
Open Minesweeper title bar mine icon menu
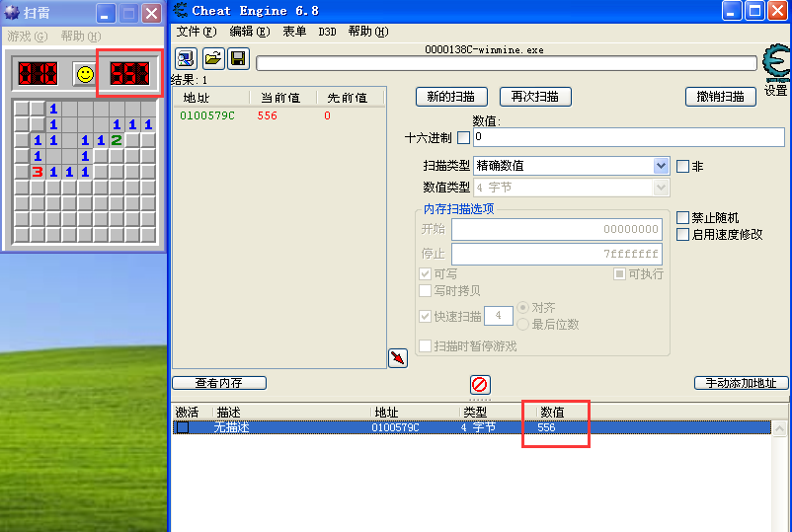pos(12,13)
